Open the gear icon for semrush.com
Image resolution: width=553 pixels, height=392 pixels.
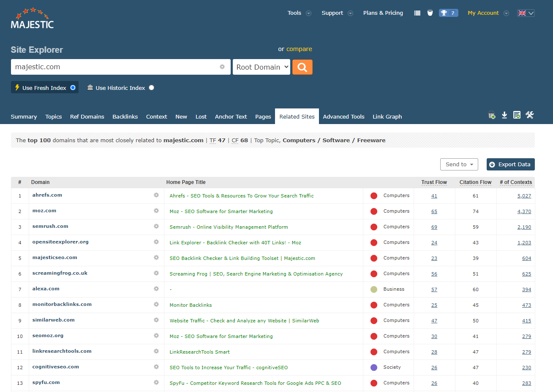(156, 226)
